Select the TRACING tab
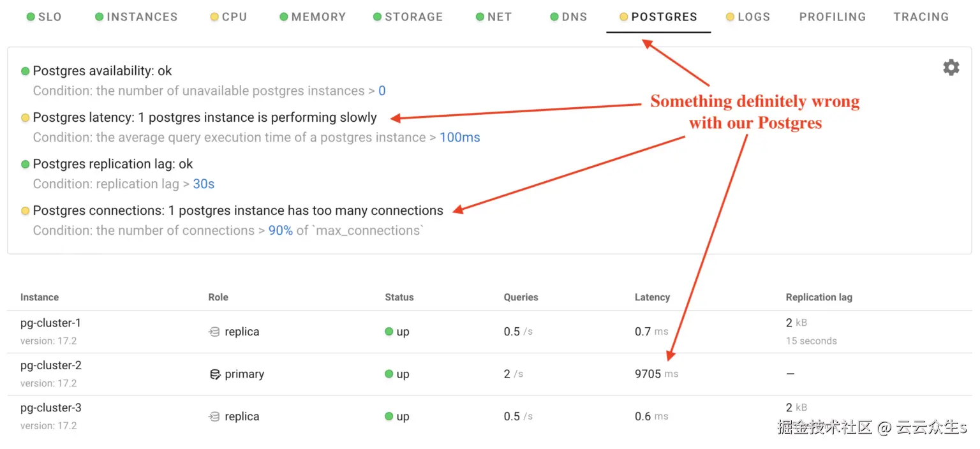Screen dimensions: 980x449 pos(921,17)
